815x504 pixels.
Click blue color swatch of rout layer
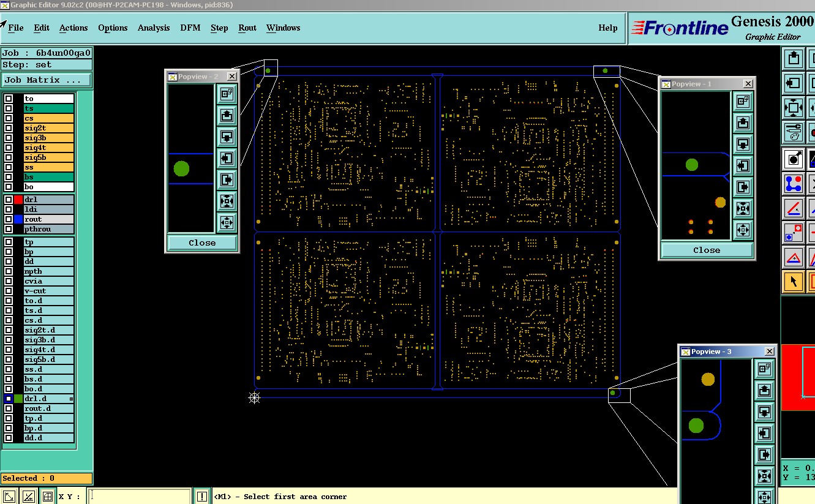pos(18,219)
